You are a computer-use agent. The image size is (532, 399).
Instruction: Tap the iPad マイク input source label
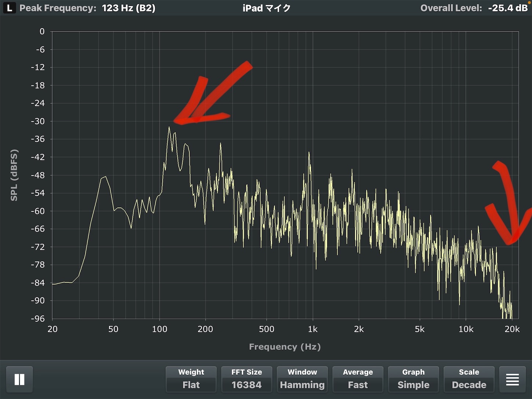coord(267,8)
